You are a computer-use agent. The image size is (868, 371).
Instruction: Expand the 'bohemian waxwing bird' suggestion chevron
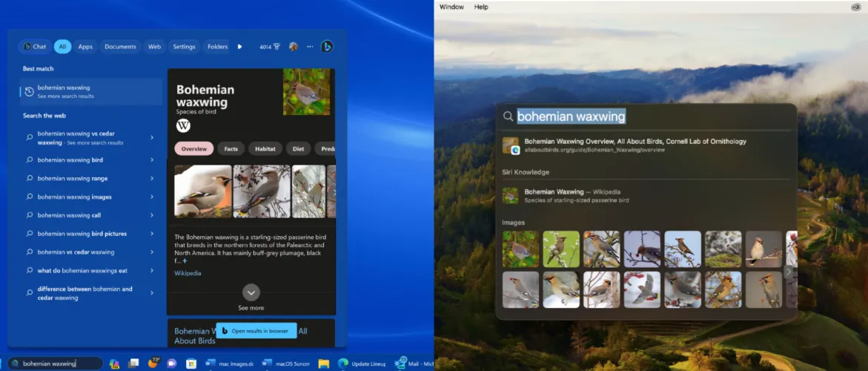[152, 160]
